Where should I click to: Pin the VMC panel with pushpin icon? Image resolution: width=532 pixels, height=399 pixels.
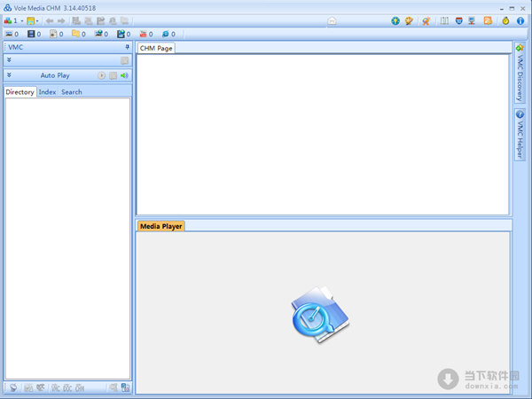[127, 47]
